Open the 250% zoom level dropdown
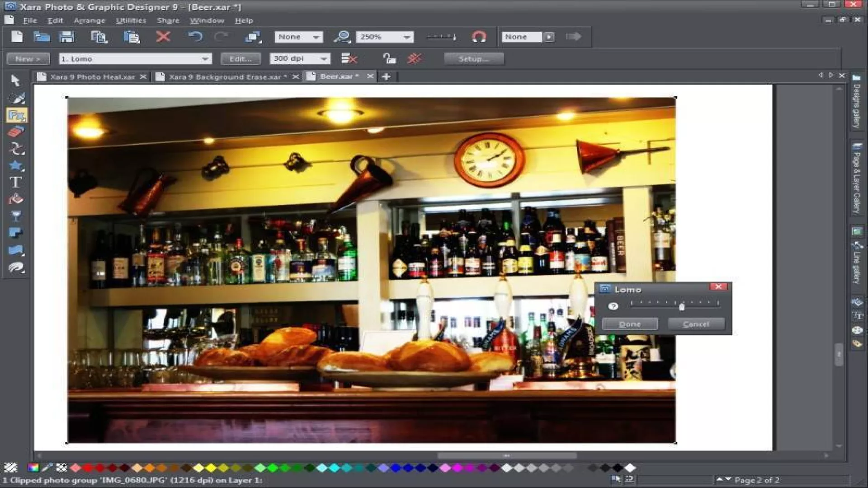The image size is (868, 488). click(407, 37)
